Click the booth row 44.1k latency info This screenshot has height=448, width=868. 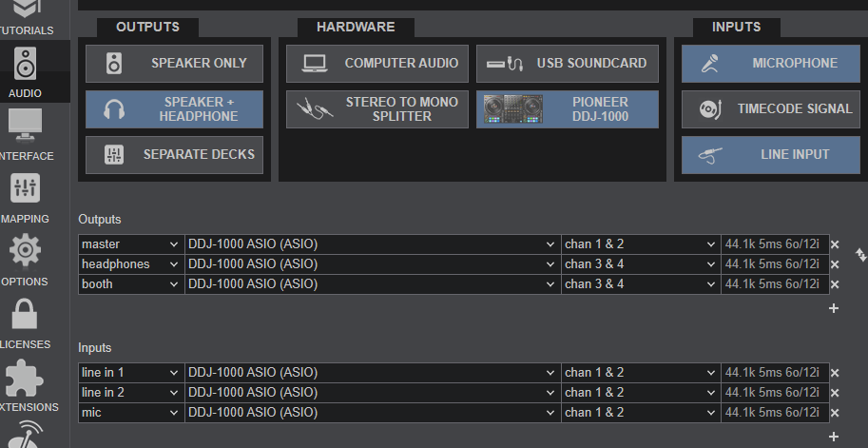[x=775, y=284]
